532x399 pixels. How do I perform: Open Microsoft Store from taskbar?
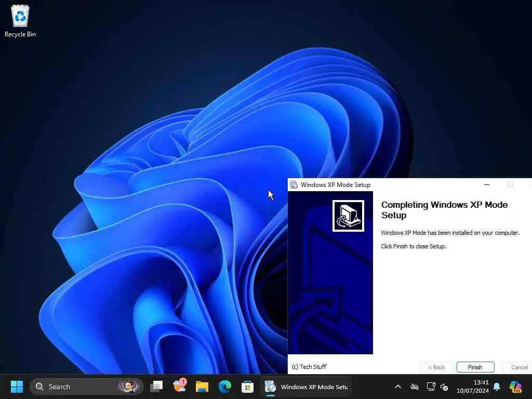247,387
